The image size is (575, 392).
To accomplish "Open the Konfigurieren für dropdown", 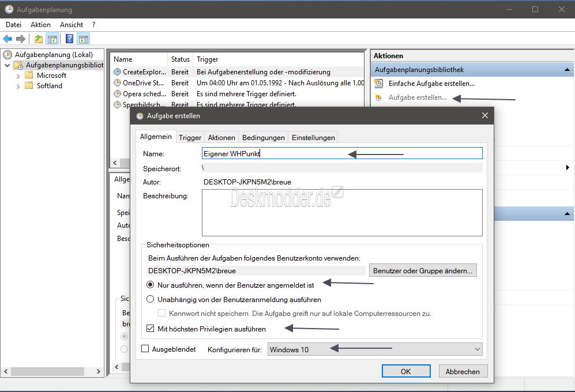I will 375,349.
